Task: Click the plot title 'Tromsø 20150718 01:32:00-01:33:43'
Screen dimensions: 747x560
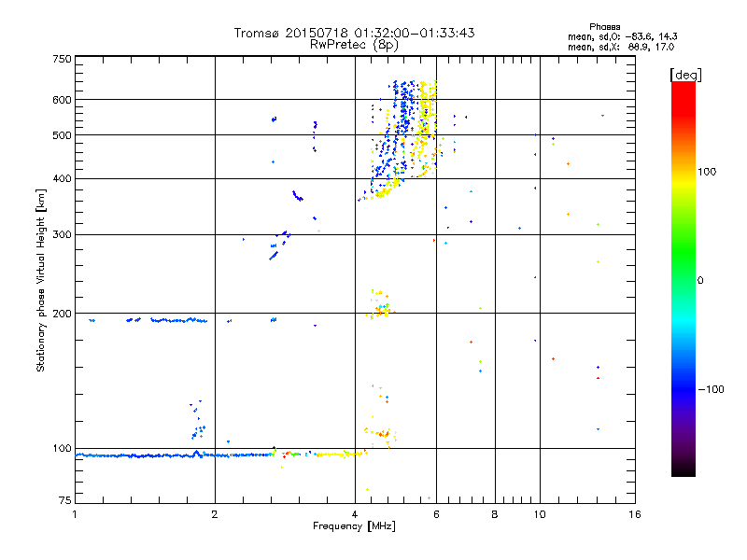Action: [354, 33]
